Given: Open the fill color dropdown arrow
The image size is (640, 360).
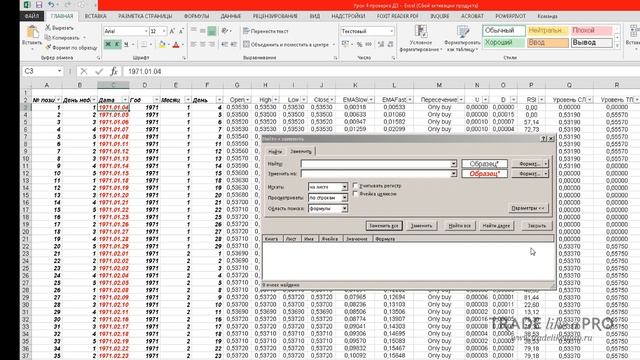Looking at the screenshot, I should pyautogui.click(x=169, y=44).
